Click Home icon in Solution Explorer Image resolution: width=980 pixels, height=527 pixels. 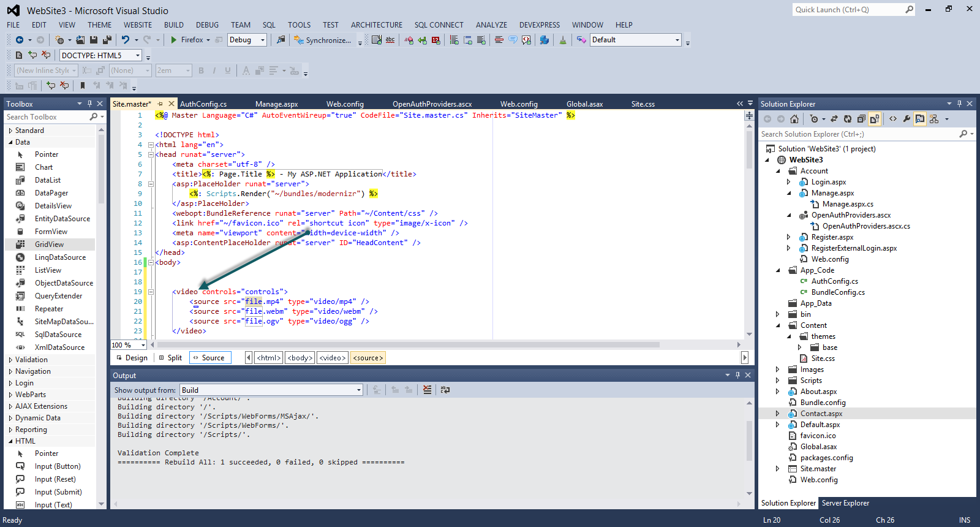coord(794,119)
